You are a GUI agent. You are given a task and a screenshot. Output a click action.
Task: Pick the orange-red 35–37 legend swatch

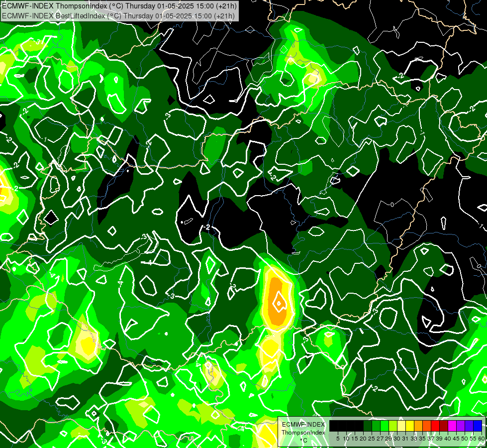coord(427,426)
